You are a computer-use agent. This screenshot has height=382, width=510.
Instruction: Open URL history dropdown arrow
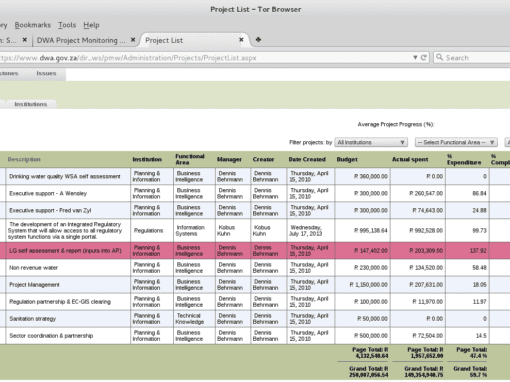tap(415, 58)
